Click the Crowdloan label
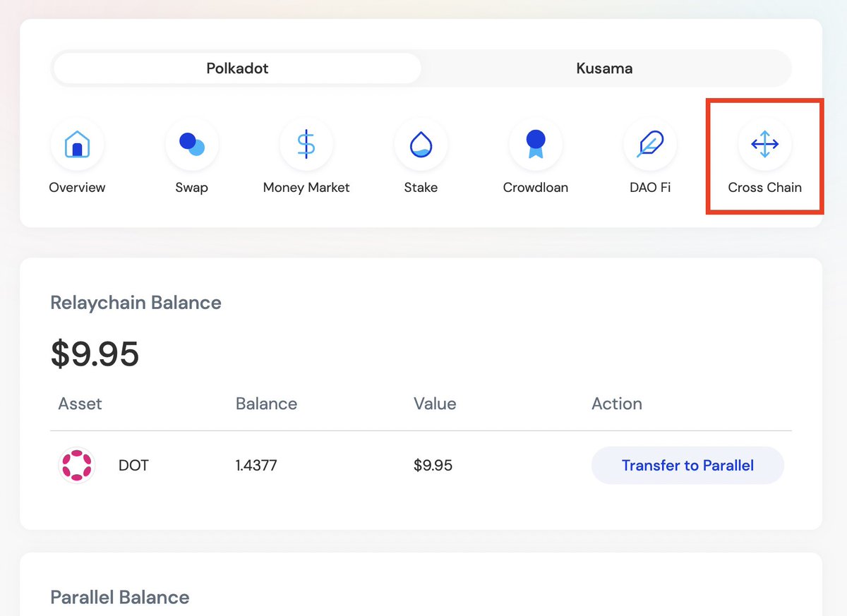 [x=536, y=188]
